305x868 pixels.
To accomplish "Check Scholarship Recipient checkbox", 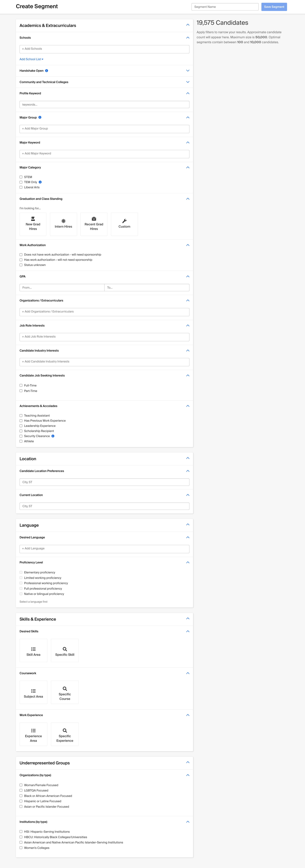I will (x=21, y=431).
